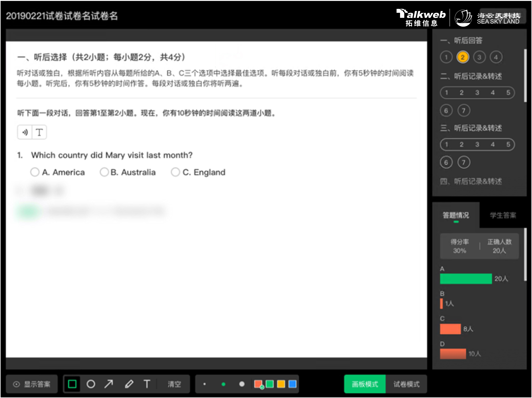Select the arrow drawing tool
Viewport: 532px width, 398px height.
pos(109,384)
